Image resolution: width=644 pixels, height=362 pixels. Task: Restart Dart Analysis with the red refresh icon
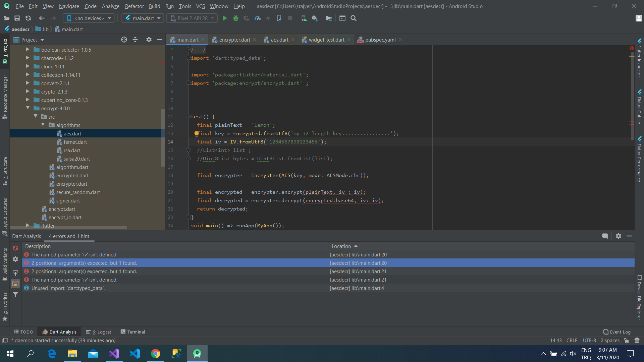coord(15,248)
